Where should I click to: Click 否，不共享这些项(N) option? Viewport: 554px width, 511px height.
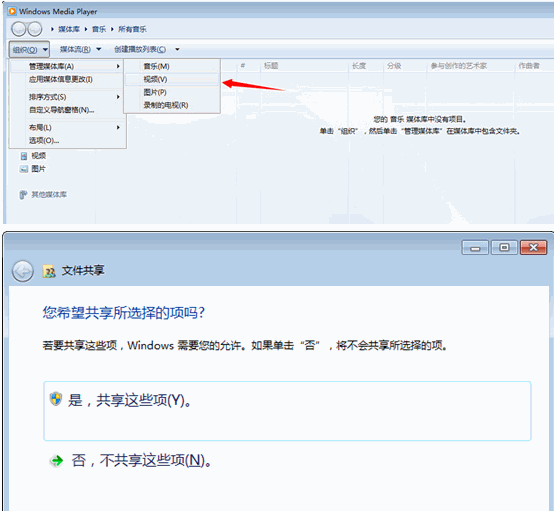(x=141, y=460)
